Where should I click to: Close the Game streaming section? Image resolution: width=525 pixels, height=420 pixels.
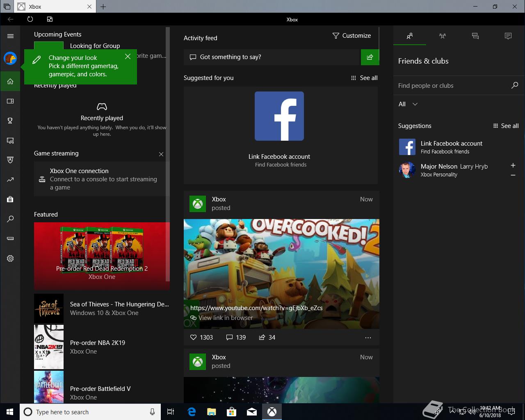point(161,154)
